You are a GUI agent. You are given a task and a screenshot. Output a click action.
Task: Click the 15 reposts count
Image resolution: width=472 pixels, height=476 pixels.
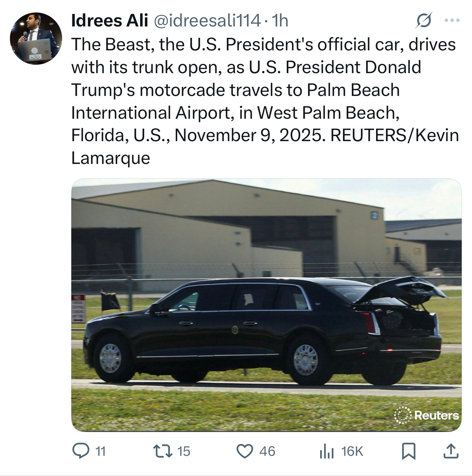(x=184, y=451)
